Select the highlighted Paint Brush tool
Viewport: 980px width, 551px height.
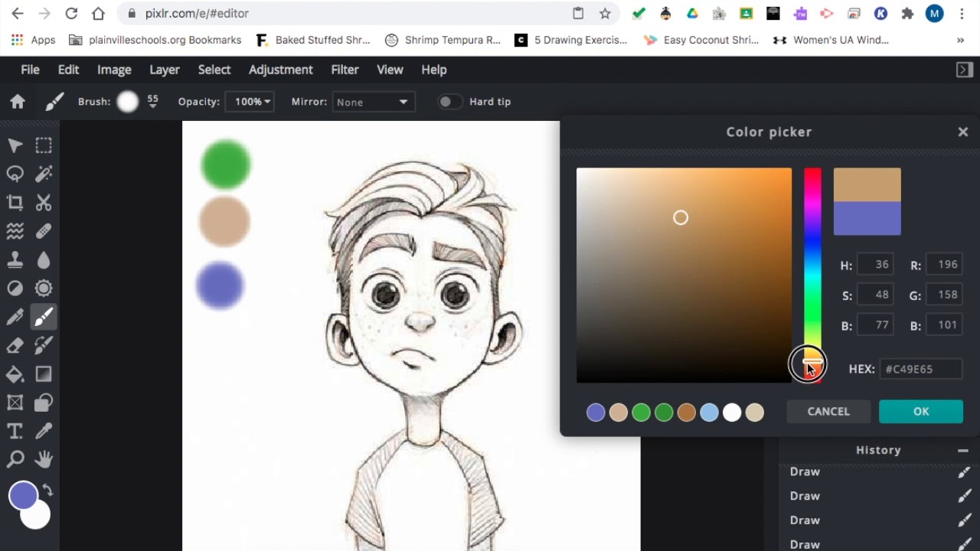click(44, 317)
